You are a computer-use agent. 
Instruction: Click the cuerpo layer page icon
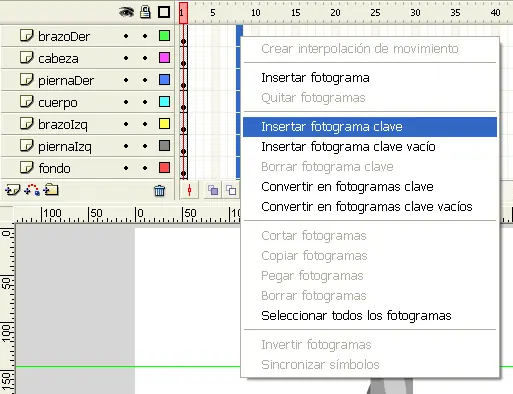pyautogui.click(x=26, y=101)
